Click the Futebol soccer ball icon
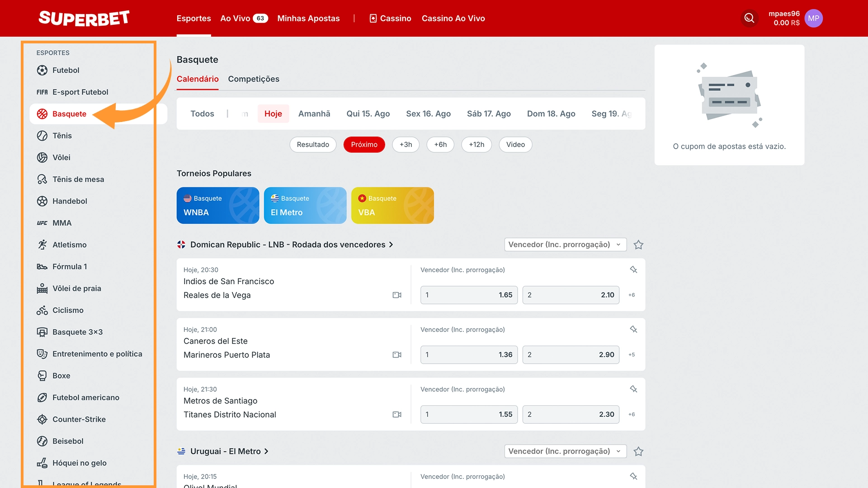868x488 pixels. (x=42, y=70)
